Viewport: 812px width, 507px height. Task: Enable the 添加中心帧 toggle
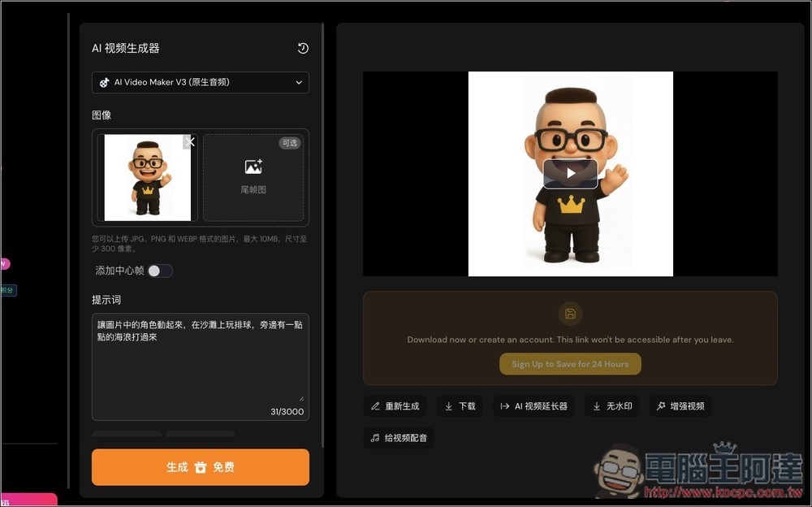point(160,271)
